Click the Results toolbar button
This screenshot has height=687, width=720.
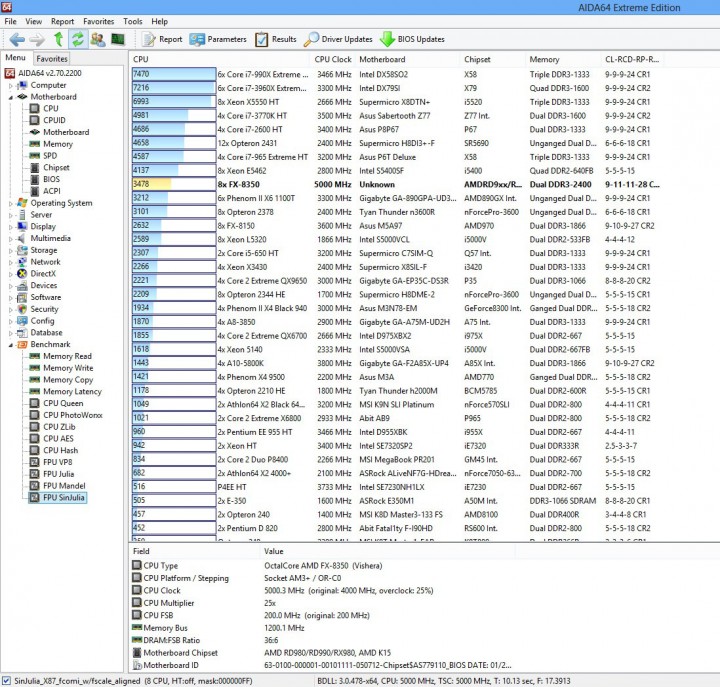(276, 39)
